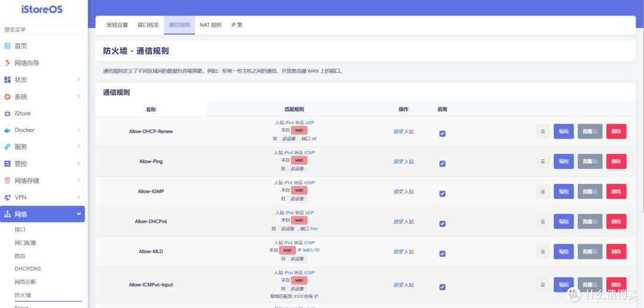This screenshot has height=308, width=644.
Task: Toggle the Allow-IGMP enable checkbox
Action: (x=442, y=193)
